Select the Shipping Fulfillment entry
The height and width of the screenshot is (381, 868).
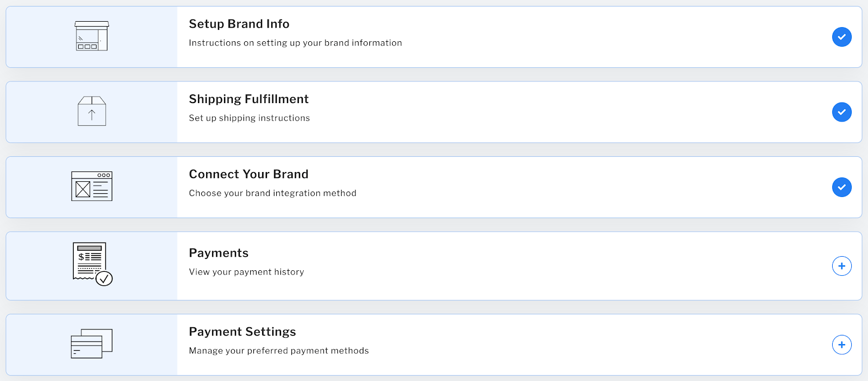coord(434,112)
